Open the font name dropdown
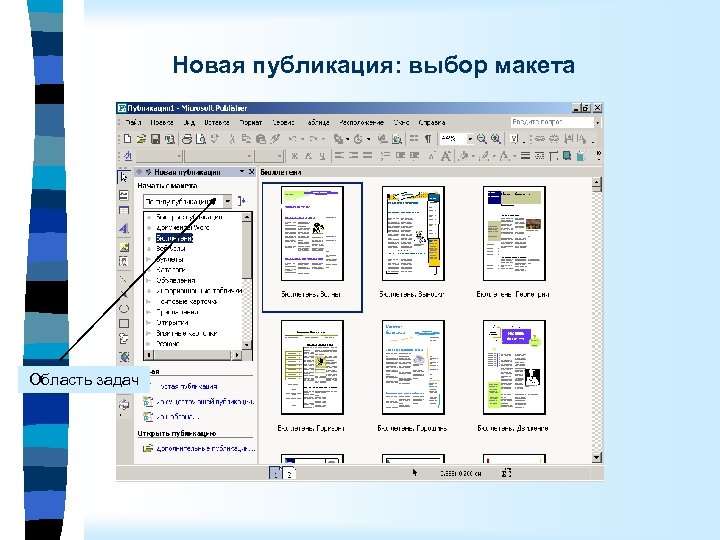720x540 pixels. pos(250,156)
